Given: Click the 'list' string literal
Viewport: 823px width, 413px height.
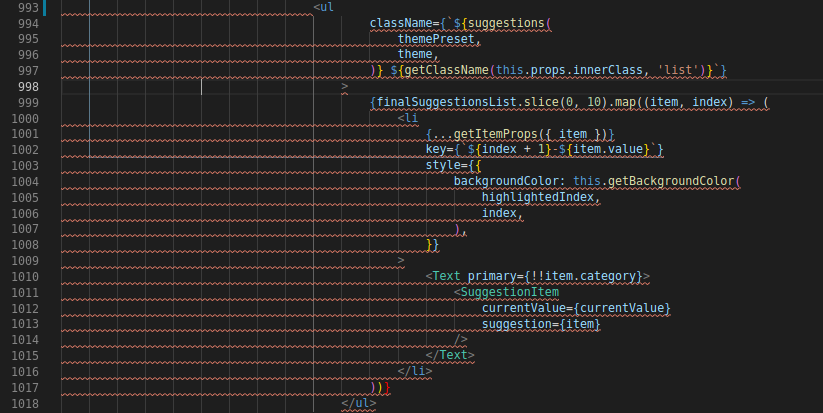Looking at the screenshot, I should coord(678,70).
